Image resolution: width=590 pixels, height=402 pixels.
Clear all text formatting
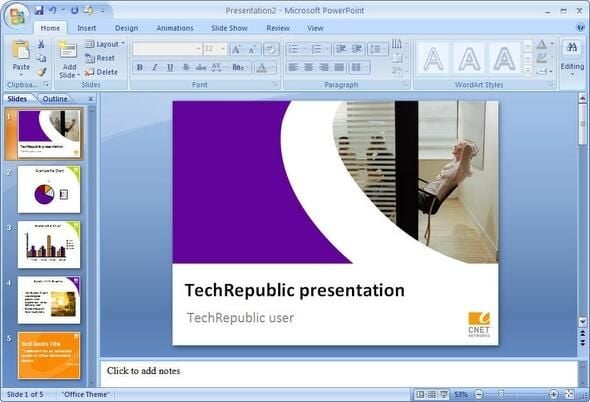tap(271, 49)
